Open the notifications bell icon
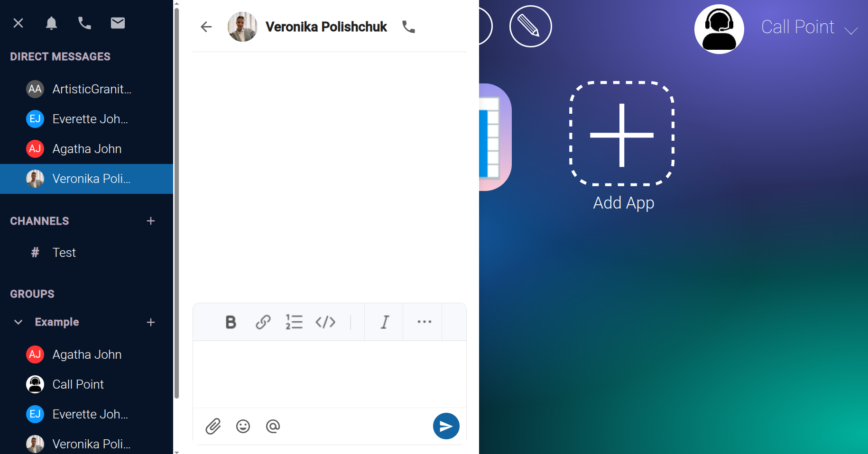The image size is (868, 454). (51, 23)
